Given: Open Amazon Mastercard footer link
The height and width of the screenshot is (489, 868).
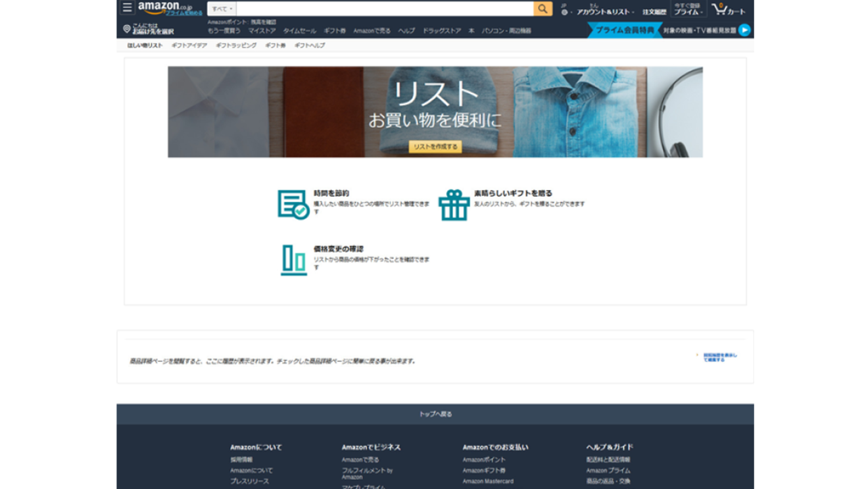Looking at the screenshot, I should (488, 481).
